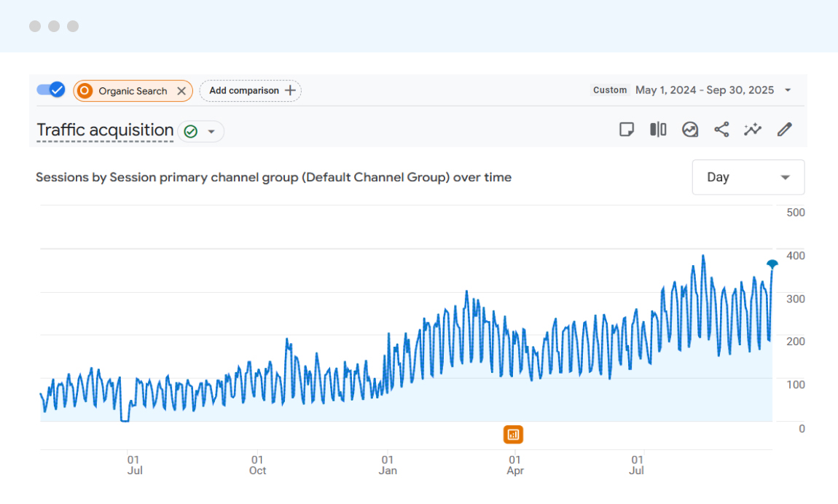This screenshot has width=838, height=504.
Task: Click the Sessions by channel group chart title
Action: pos(273,177)
